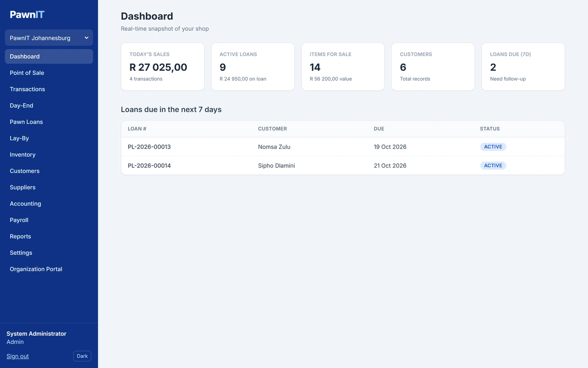Viewport: 588px width, 368px height.
Task: Open Settings in sidebar
Action: click(x=49, y=253)
